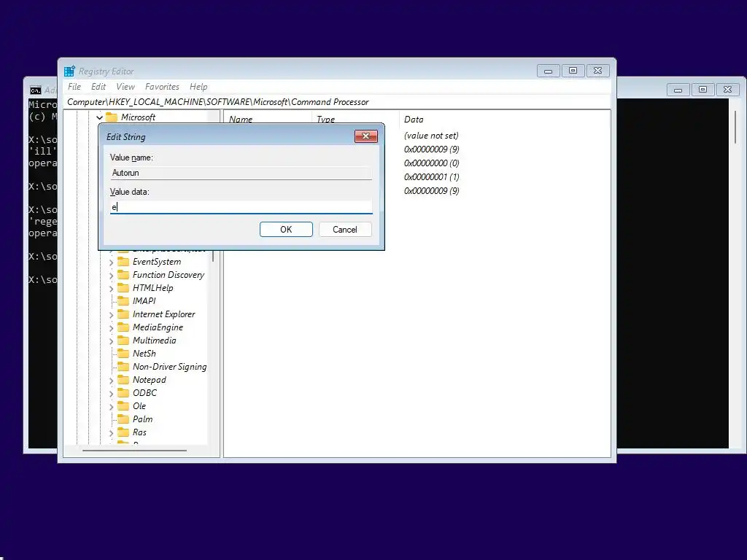Select the HTMLHelp folder icon
The height and width of the screenshot is (560, 747).
(x=123, y=287)
